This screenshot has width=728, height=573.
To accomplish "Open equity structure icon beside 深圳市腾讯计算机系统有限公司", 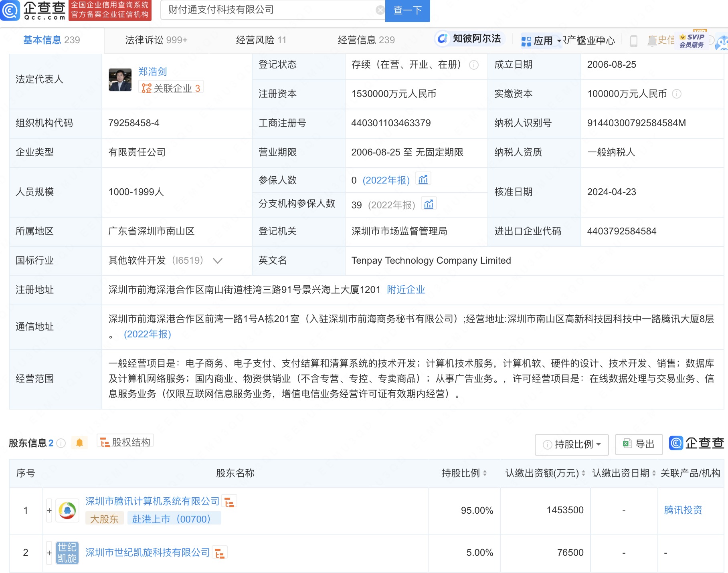I will pyautogui.click(x=229, y=502).
